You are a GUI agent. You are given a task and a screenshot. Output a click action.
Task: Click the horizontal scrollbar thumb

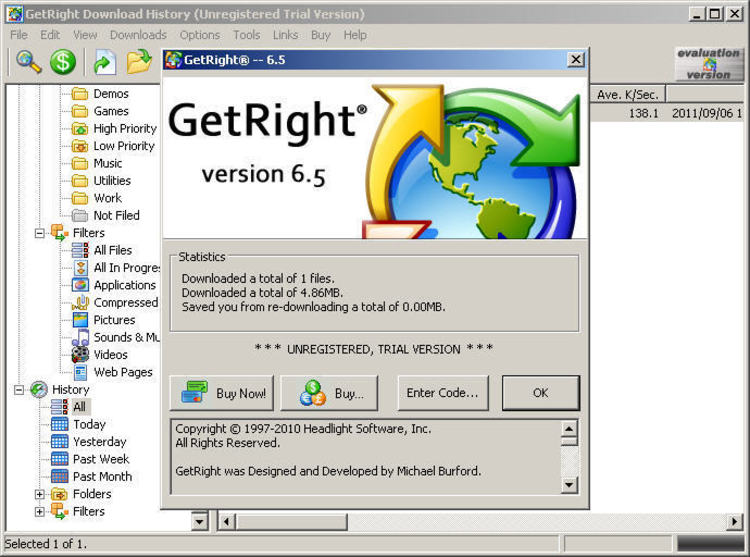[291, 521]
